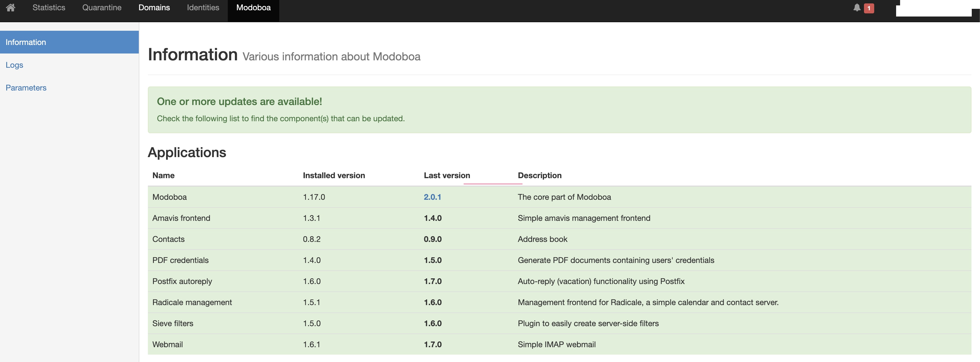Select the Modoboa tab

click(x=253, y=7)
